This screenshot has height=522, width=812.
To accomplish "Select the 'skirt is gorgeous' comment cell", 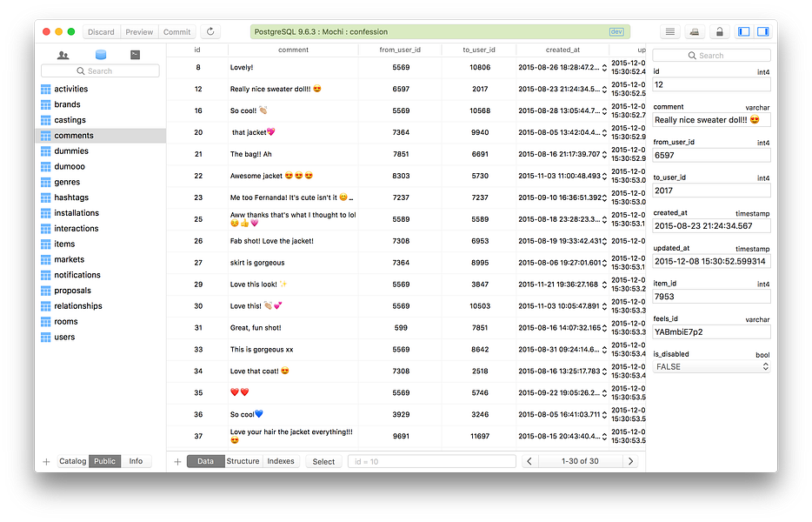I will 293,263.
